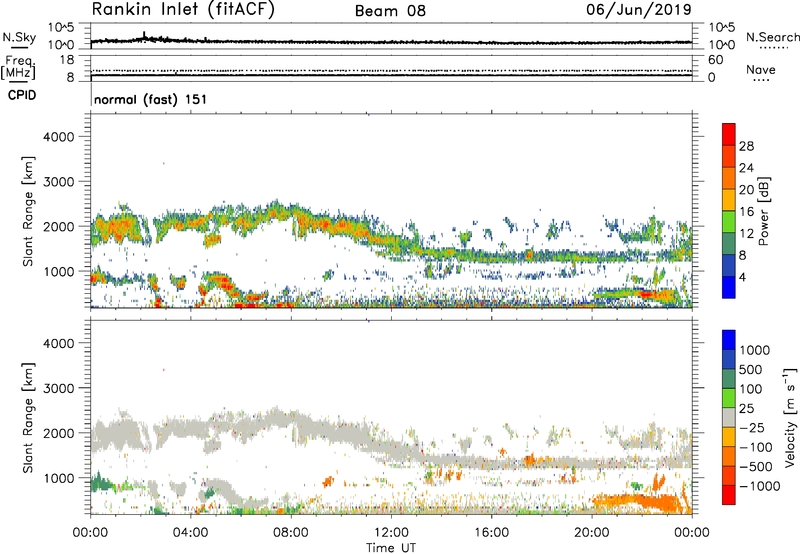Click the "Slant Range [km]" label of the power panel
800x554 pixels.
(x=28, y=211)
